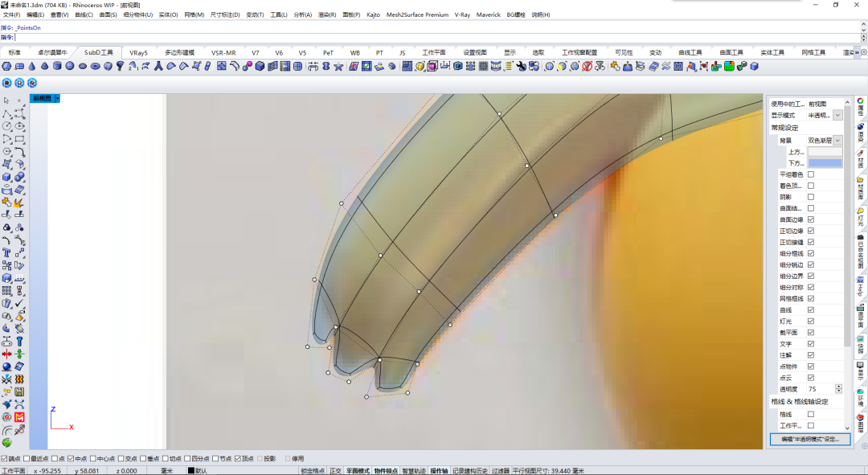Image resolution: width=868 pixels, height=475 pixels.
Task: Switch to the 多边形建模 toolbar tab
Action: 179,52
